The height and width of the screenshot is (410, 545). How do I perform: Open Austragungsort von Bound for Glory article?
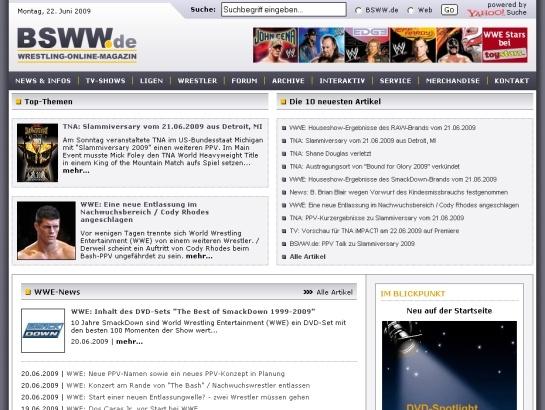pyautogui.click(x=374, y=166)
